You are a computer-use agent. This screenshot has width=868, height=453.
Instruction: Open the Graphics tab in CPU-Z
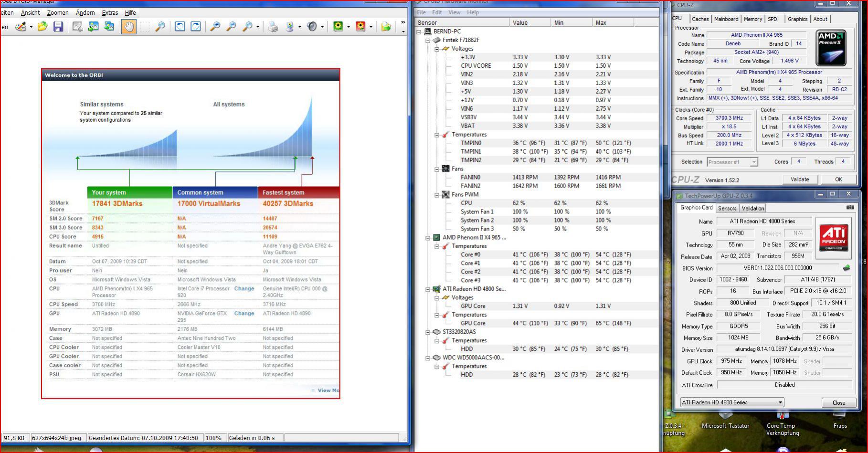797,19
